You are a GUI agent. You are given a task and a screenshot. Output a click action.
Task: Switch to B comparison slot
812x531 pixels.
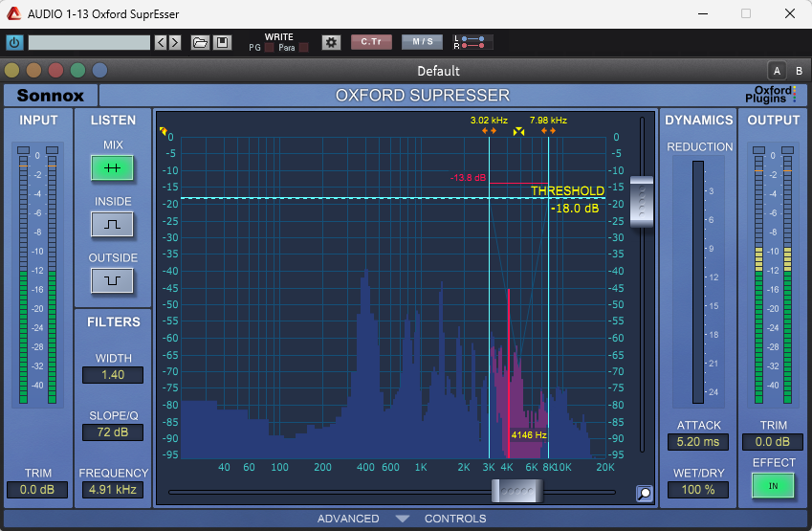799,71
